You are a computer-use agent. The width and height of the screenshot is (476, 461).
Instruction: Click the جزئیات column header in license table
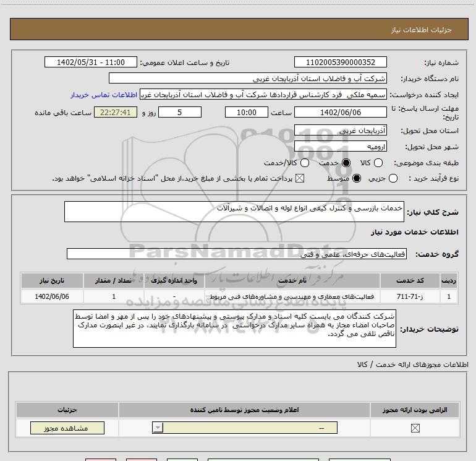67,410
